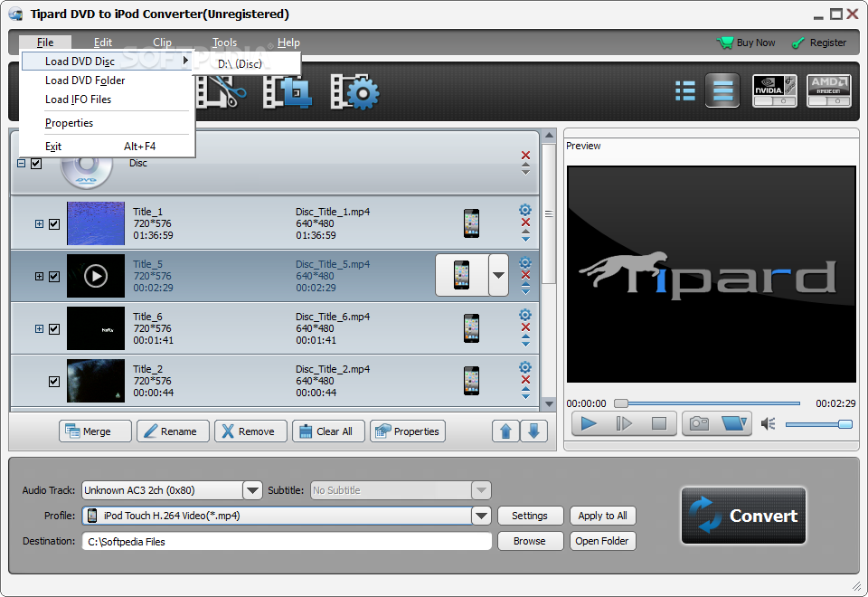Click the gear settings icon for Title_5
The width and height of the screenshot is (868, 597).
524,262
